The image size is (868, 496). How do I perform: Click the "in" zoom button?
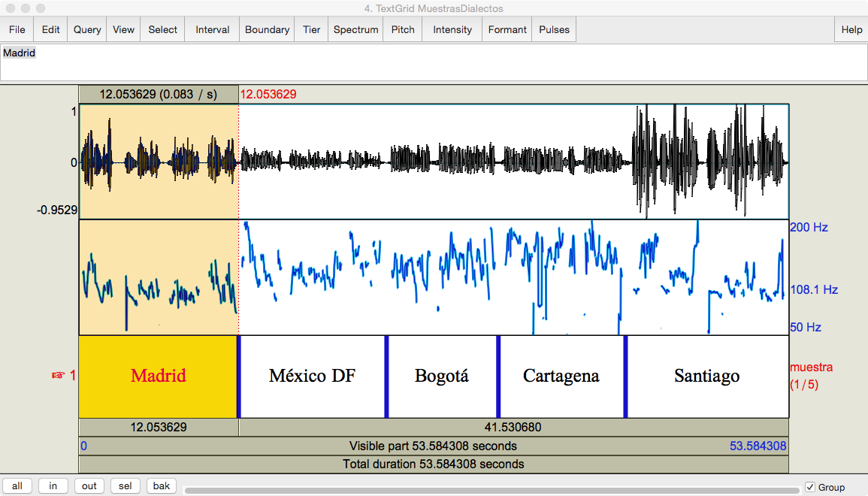coord(53,485)
